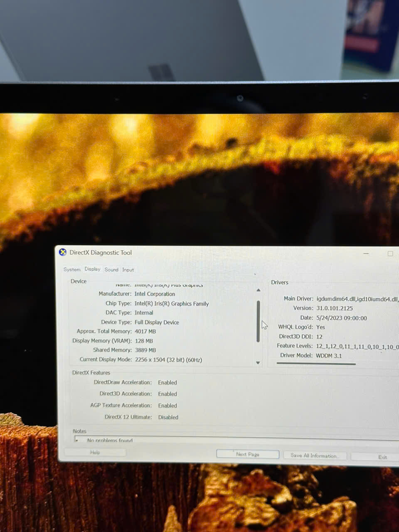Image resolution: width=399 pixels, height=532 pixels.
Task: Click the Device panel vertical scrollbar thumb
Action: pos(258,320)
